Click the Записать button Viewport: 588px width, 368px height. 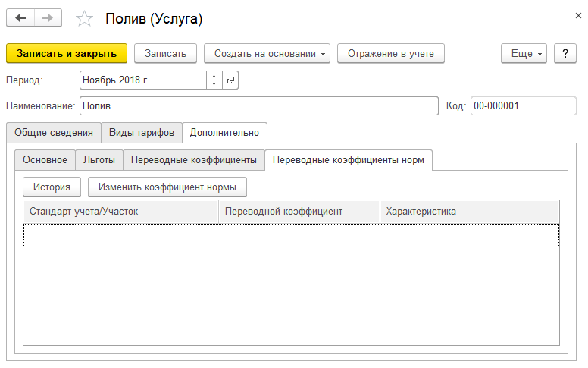click(x=165, y=54)
